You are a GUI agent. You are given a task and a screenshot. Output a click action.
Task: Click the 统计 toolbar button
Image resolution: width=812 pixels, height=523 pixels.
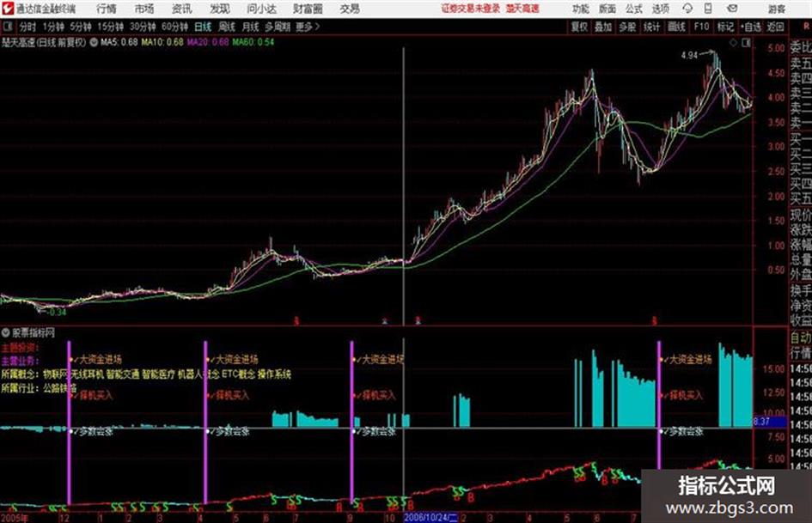(651, 27)
